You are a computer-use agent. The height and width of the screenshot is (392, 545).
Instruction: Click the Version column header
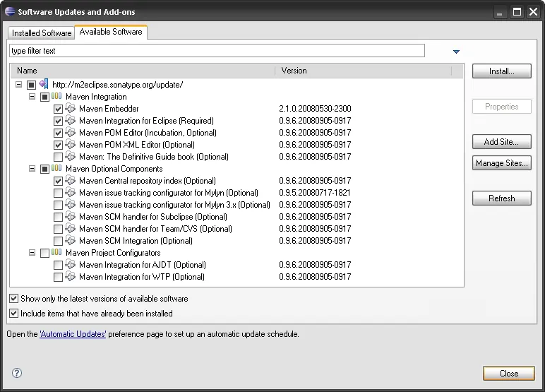click(364, 71)
